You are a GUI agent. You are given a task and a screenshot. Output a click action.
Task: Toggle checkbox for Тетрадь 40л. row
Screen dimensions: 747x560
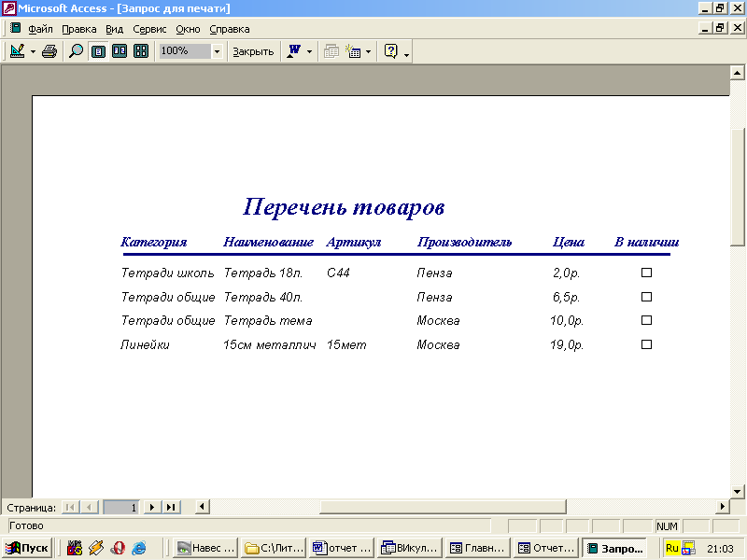coord(646,297)
